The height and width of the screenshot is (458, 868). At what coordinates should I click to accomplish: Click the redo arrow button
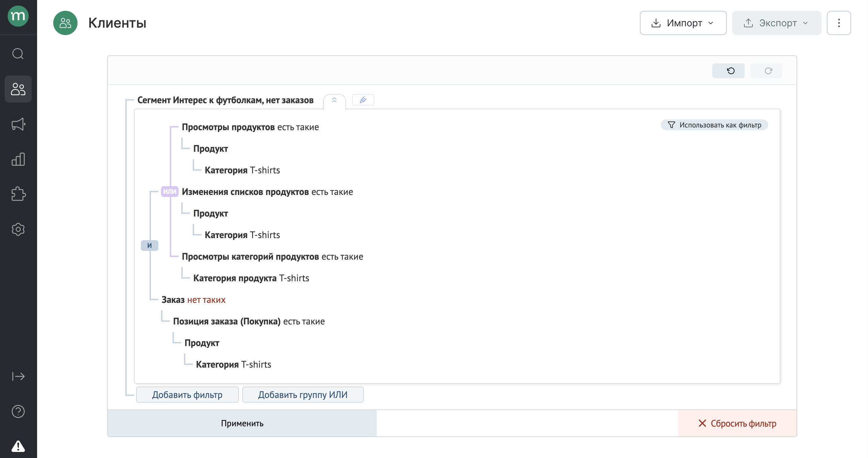tap(766, 71)
